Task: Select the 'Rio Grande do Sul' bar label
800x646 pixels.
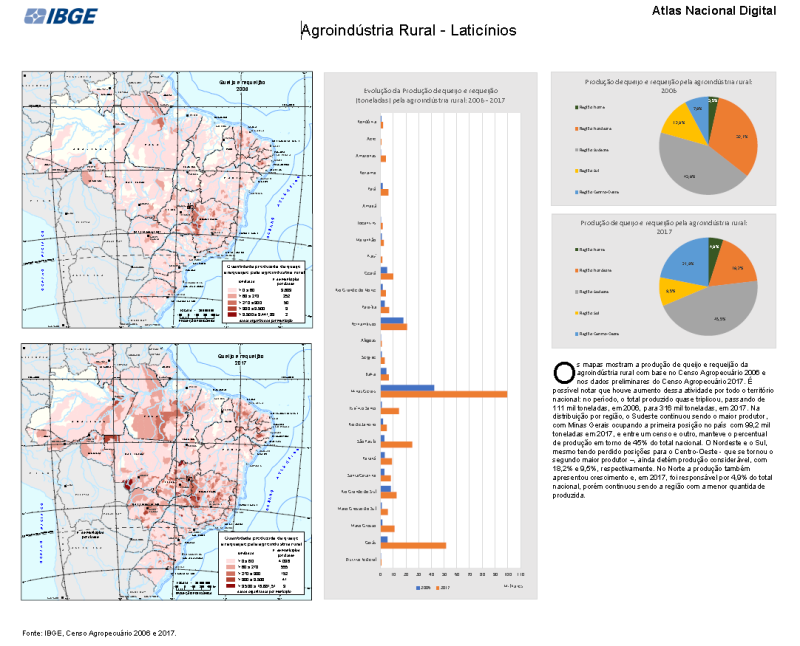Action: [x=359, y=492]
